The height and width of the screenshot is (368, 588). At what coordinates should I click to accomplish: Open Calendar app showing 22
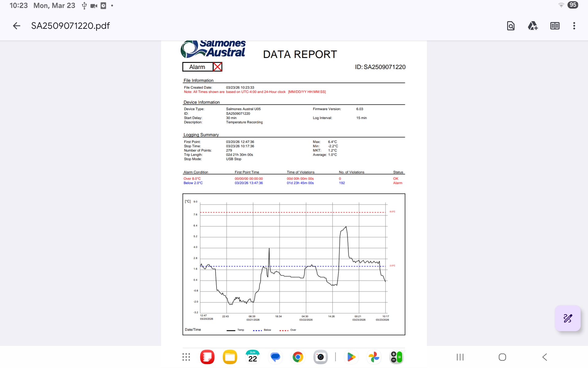(253, 357)
